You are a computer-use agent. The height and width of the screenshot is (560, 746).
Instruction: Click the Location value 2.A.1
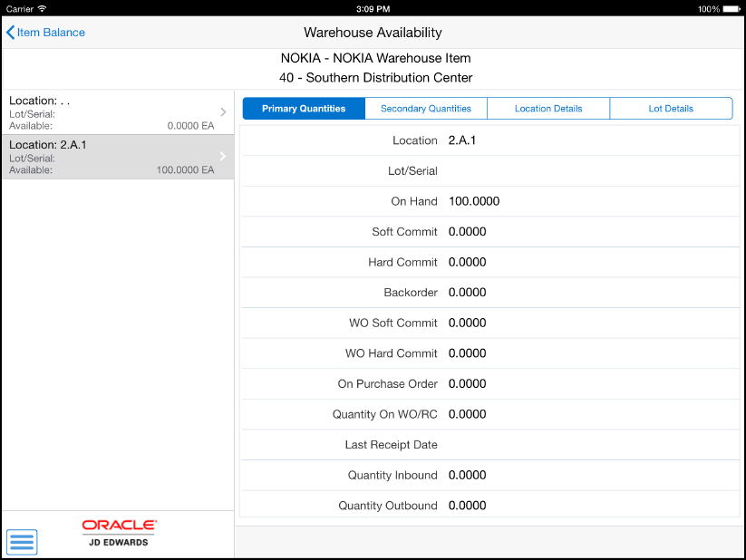coord(462,140)
